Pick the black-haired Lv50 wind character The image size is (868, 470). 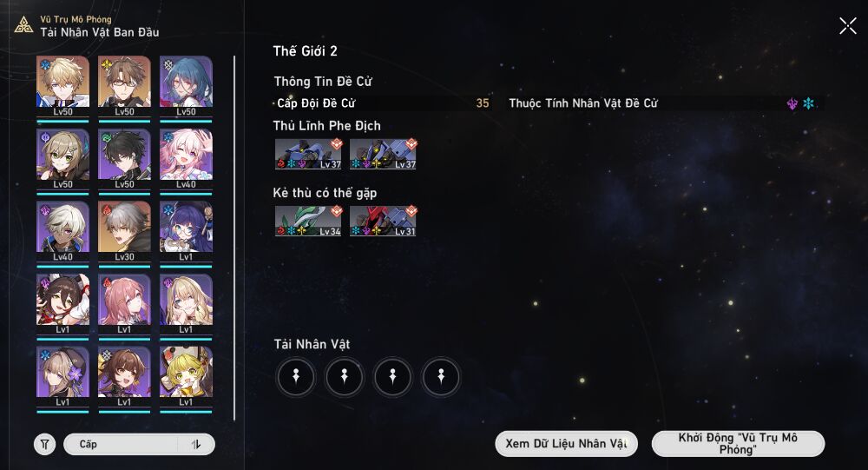(124, 159)
